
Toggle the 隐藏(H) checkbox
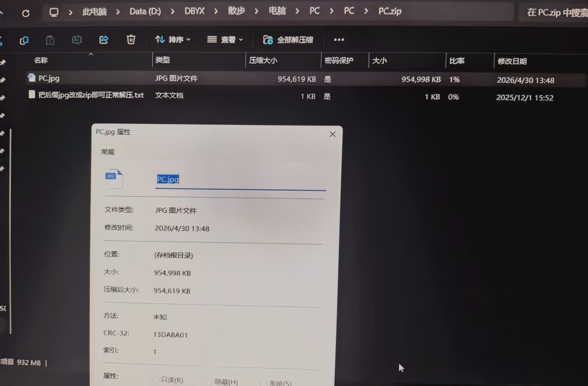209,381
